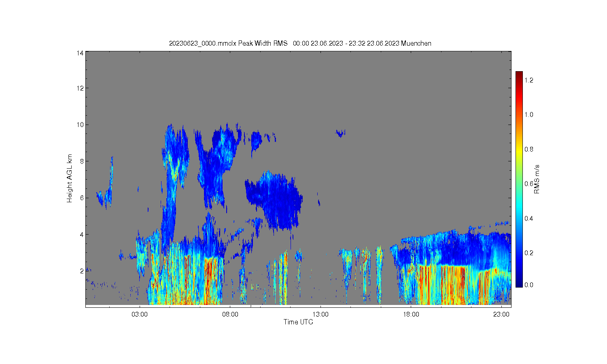Click the 13:00 time tick label
Viewport: 607px width, 364px height.
pyautogui.click(x=321, y=314)
